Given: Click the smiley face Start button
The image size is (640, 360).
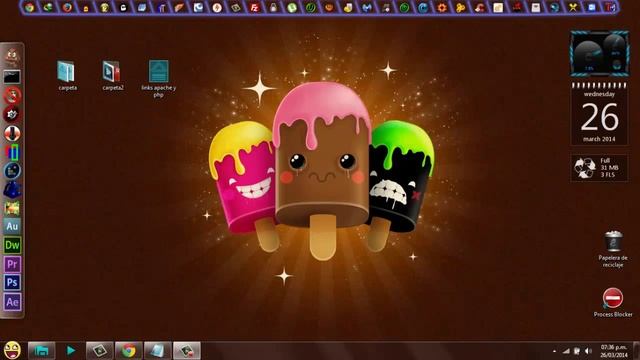Looking at the screenshot, I should coord(12,350).
